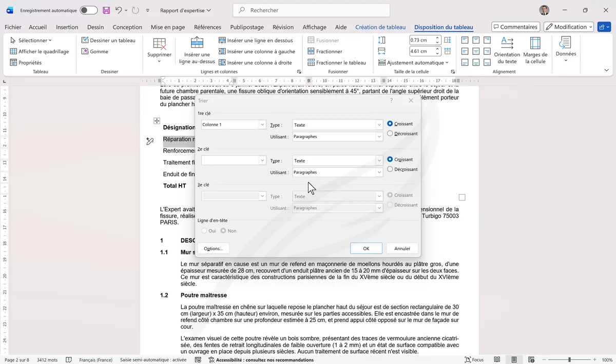Click Insérer une ligne au-dessus icon
616x364 pixels.
197,43
